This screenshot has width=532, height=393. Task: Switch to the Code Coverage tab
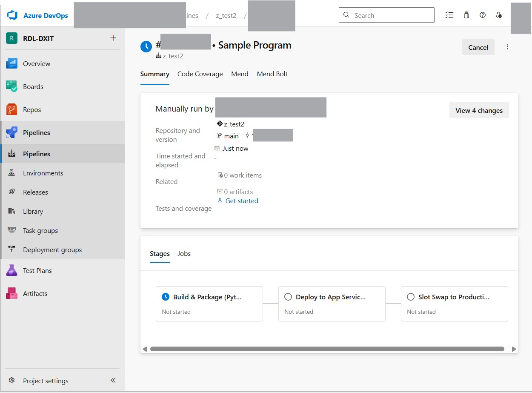tap(200, 74)
